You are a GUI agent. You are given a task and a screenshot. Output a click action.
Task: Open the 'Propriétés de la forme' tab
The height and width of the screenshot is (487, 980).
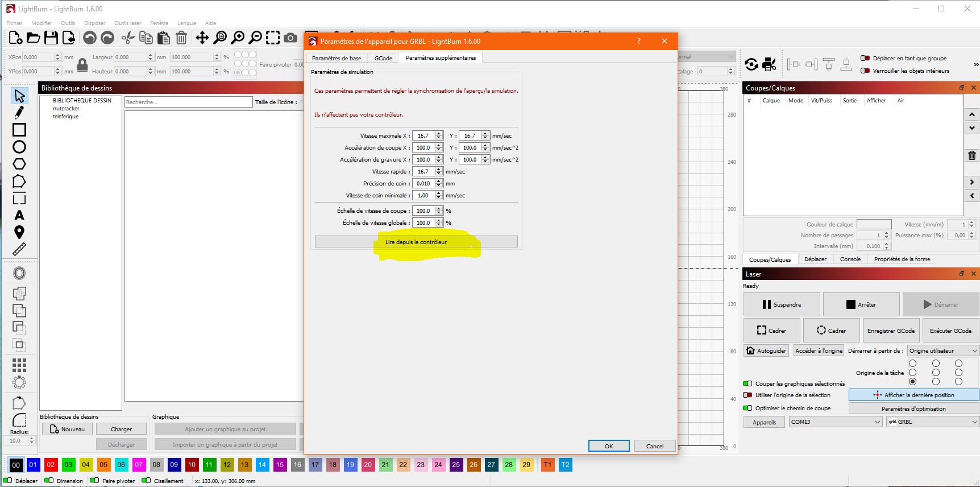tap(902, 259)
